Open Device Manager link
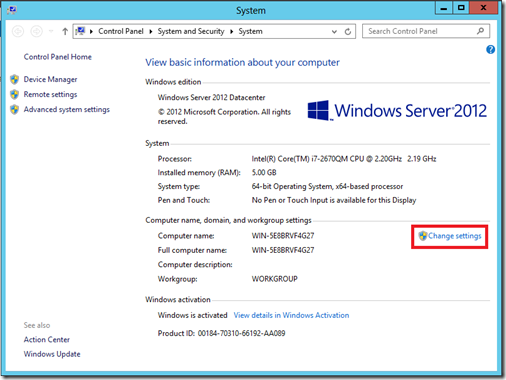The height and width of the screenshot is (380, 506). [x=50, y=79]
